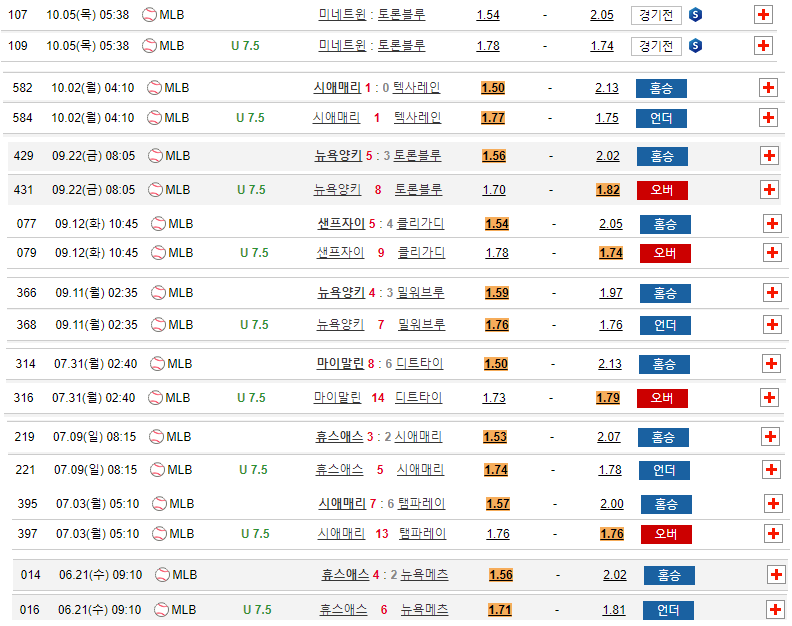Click the red 오버 badge in row 431
792x626 pixels.
[x=661, y=190]
